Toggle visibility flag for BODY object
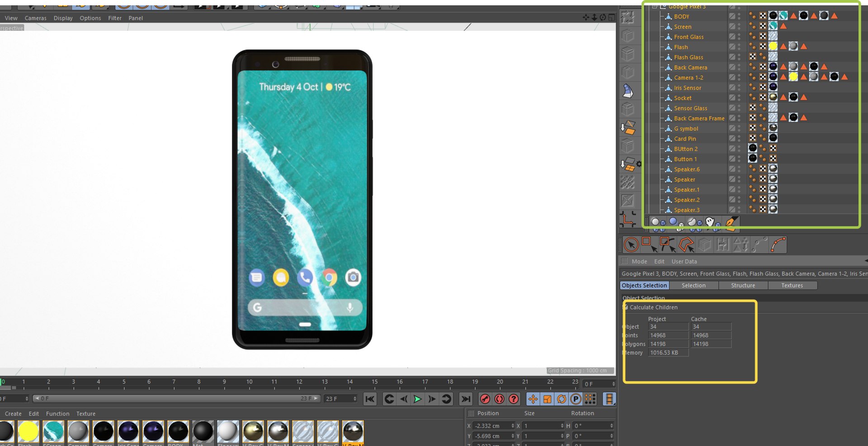This screenshot has height=446, width=868. point(739,16)
